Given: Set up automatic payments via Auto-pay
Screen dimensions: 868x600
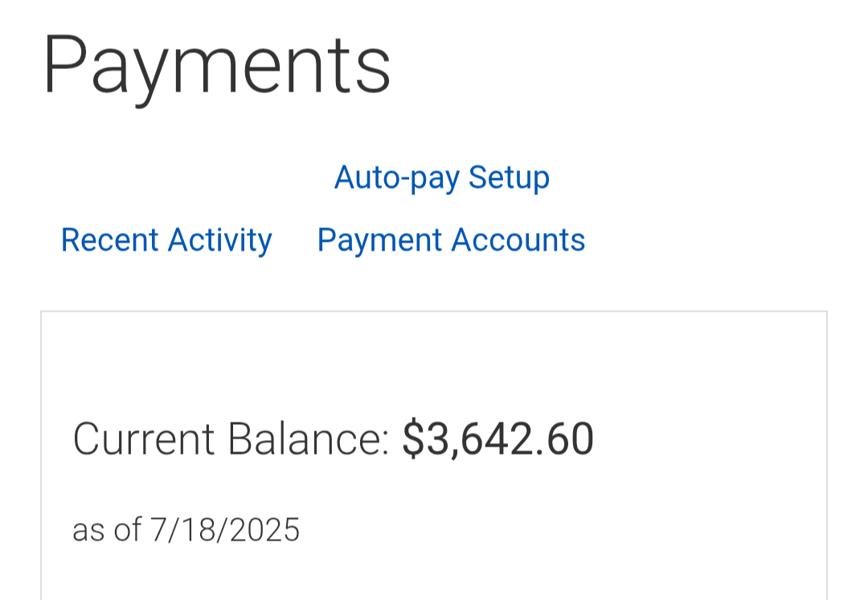Looking at the screenshot, I should click(x=441, y=178).
